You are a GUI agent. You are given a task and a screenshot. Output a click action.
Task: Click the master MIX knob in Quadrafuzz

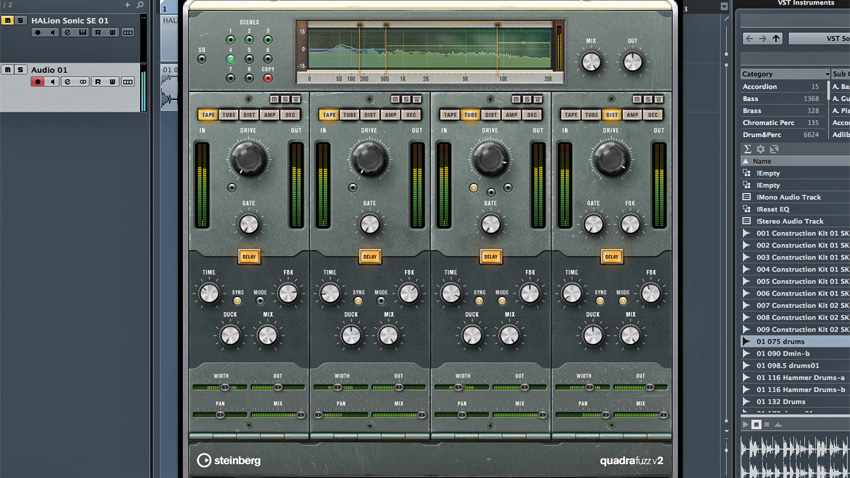click(x=591, y=62)
